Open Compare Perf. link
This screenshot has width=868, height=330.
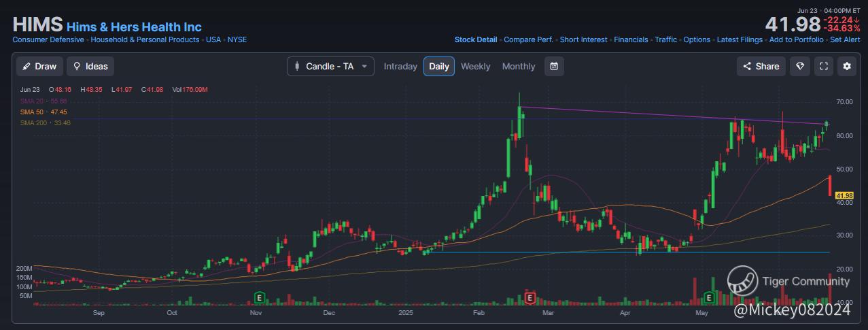(x=528, y=40)
